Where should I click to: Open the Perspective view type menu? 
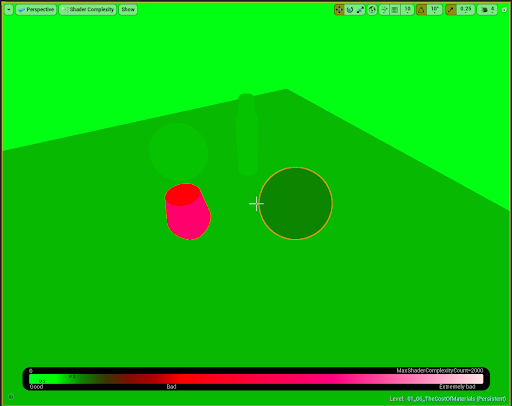pos(36,10)
